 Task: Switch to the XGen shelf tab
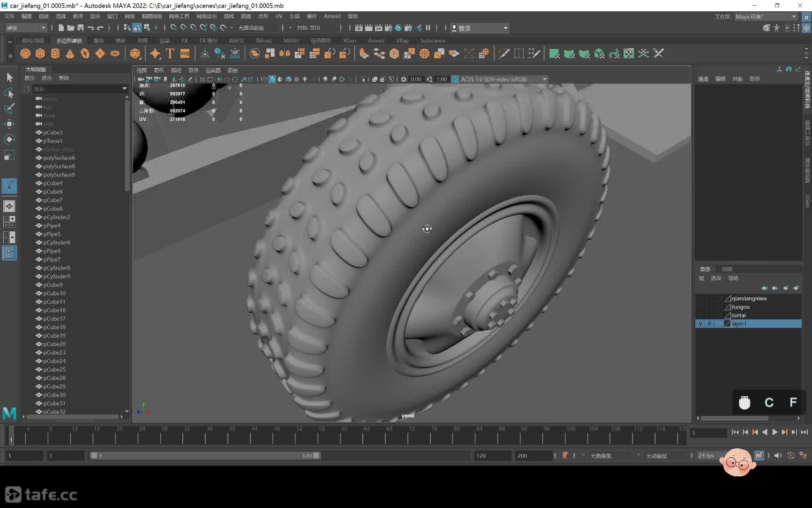pyautogui.click(x=349, y=41)
